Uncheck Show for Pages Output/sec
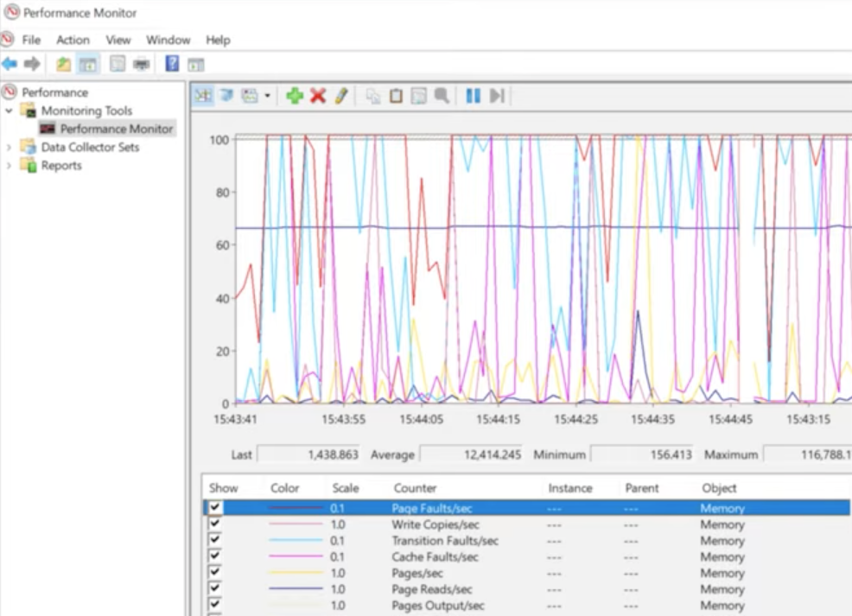 coord(215,604)
